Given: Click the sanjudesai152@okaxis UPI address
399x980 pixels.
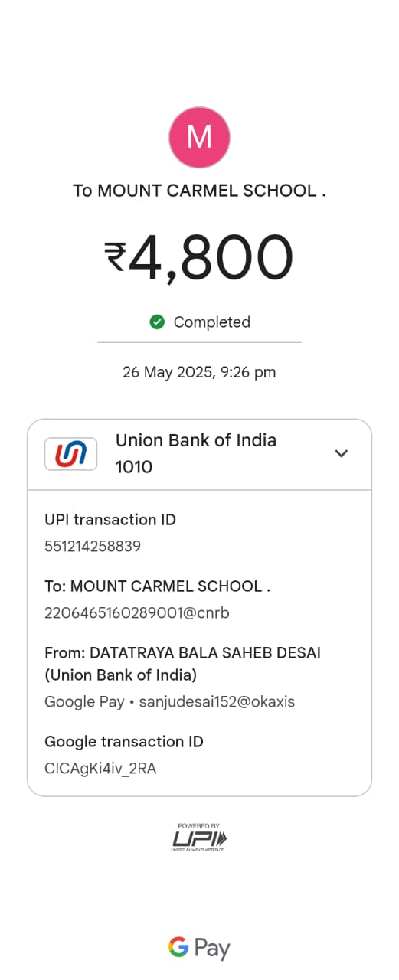Looking at the screenshot, I should click(217, 702).
